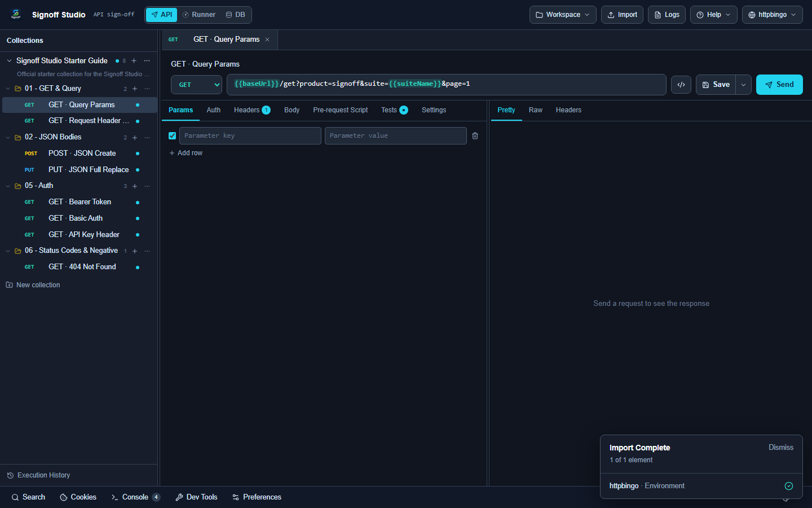Select GET · 404 Not Found request
Viewport: 812px width, 508px height.
point(80,267)
